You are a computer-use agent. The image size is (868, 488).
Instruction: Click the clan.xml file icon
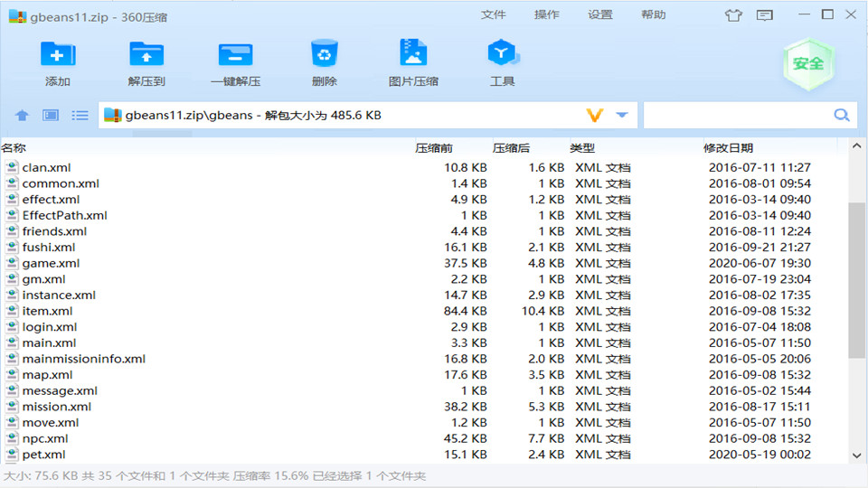[x=12, y=166]
